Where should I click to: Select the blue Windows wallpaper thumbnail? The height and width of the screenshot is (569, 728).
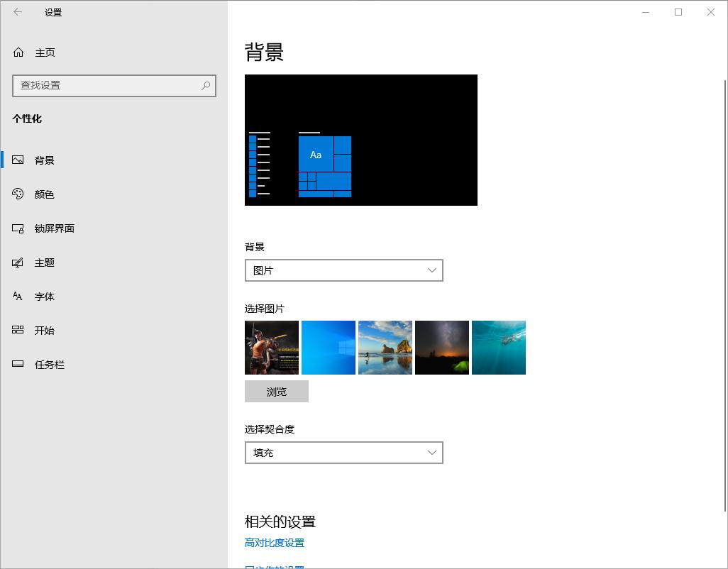point(328,348)
